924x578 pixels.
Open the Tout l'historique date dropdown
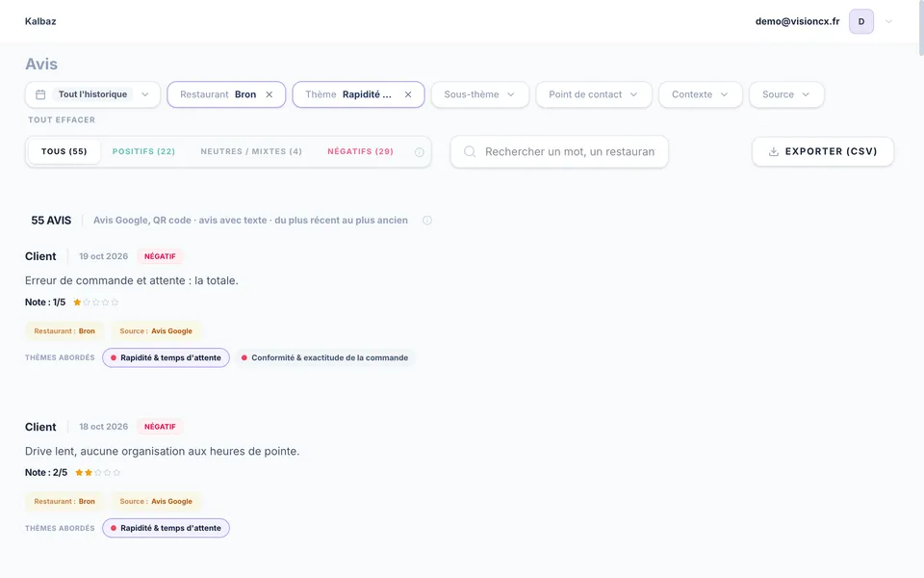(x=92, y=94)
